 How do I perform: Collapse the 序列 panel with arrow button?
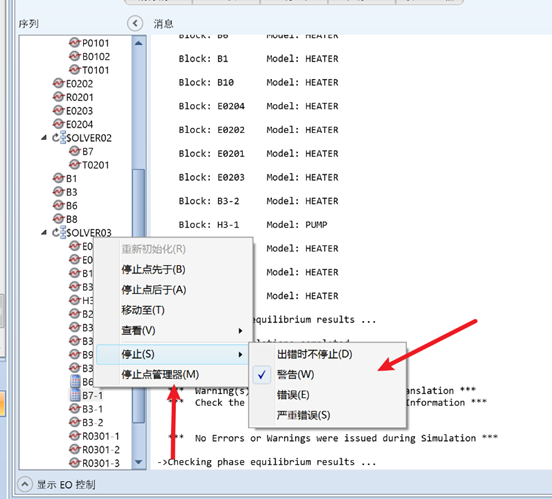tap(135, 24)
